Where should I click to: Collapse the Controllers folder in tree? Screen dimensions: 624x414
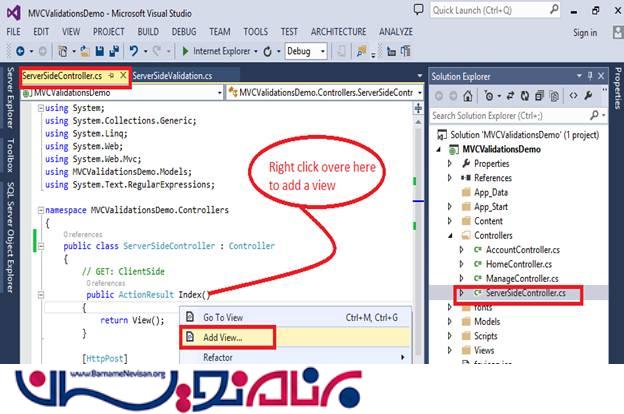[x=450, y=235]
